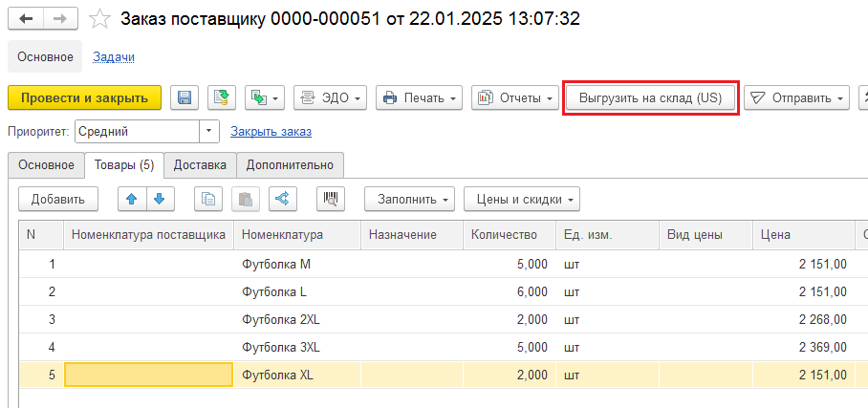This screenshot has width=868, height=408.
Task: Click the post document icon
Action: [222, 97]
